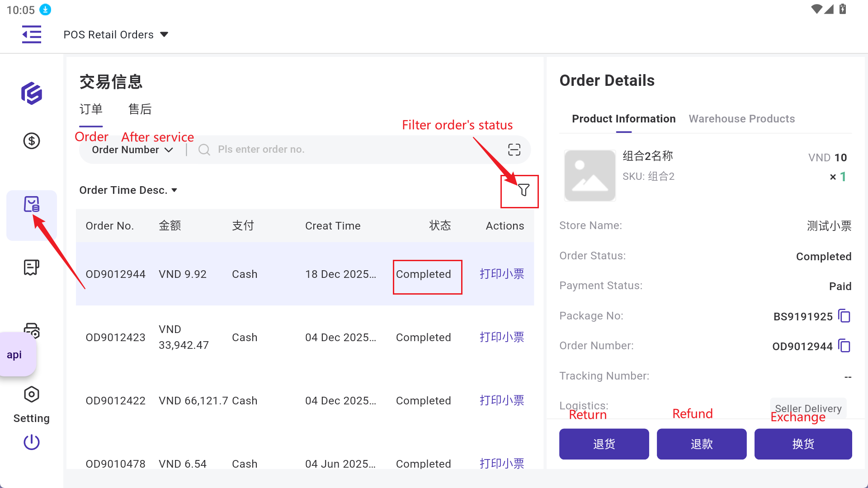Tap the barcode scan icon in the search bar
868x488 pixels.
pyautogui.click(x=514, y=150)
